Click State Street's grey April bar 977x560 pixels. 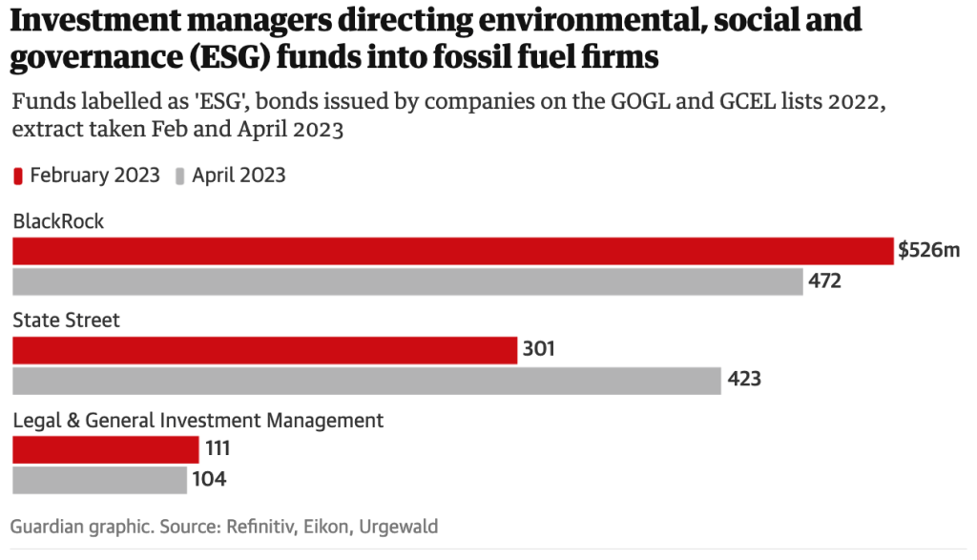(x=366, y=381)
